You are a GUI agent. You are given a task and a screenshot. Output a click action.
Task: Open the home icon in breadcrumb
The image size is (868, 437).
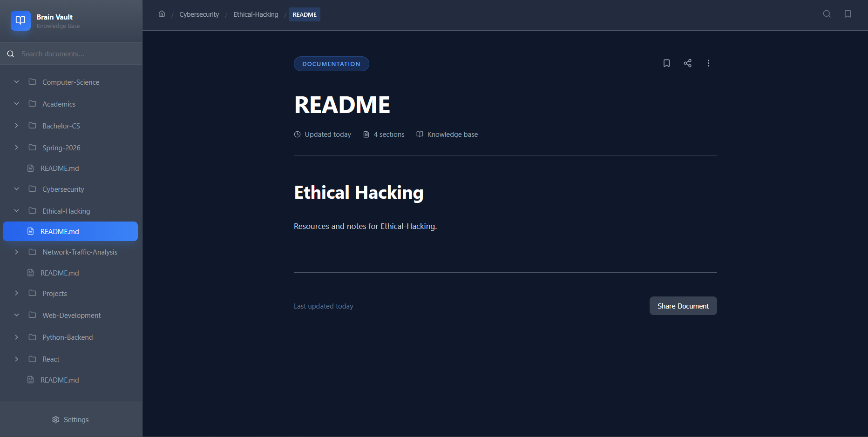(x=162, y=14)
